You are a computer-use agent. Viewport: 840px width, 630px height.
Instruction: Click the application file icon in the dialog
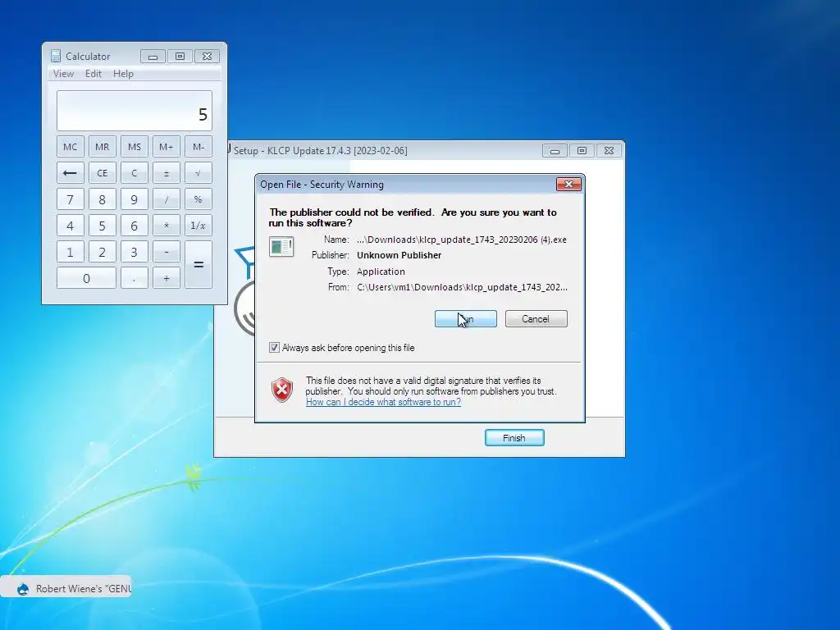pyautogui.click(x=281, y=246)
